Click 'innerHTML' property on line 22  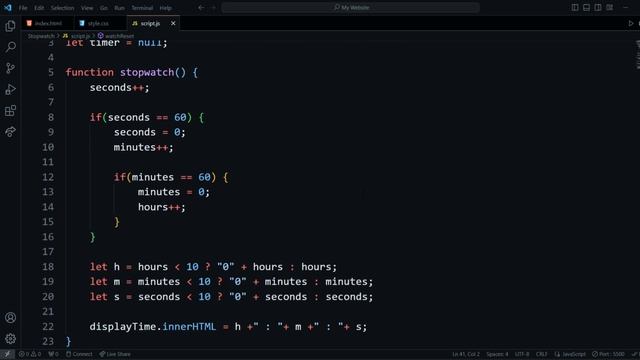[x=189, y=327]
